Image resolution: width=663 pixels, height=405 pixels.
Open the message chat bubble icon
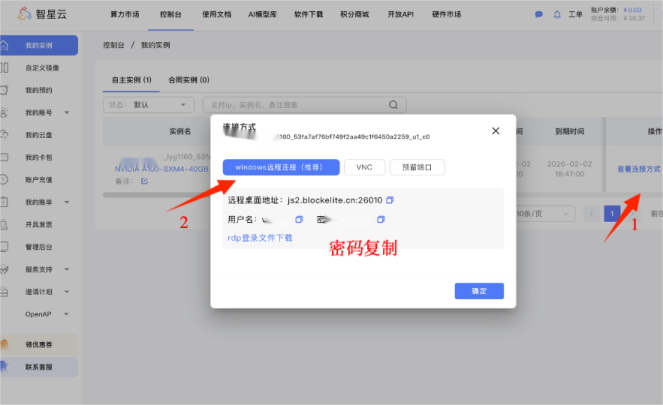[x=539, y=14]
